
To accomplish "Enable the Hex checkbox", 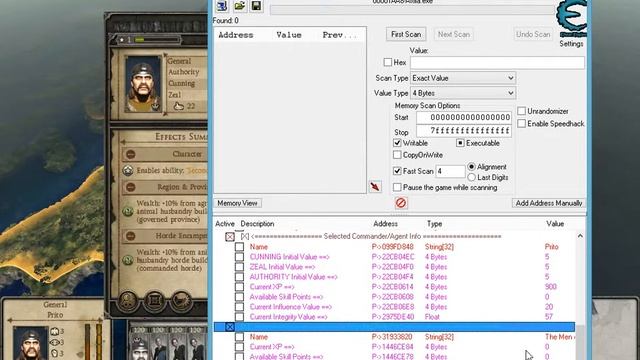I will click(388, 62).
